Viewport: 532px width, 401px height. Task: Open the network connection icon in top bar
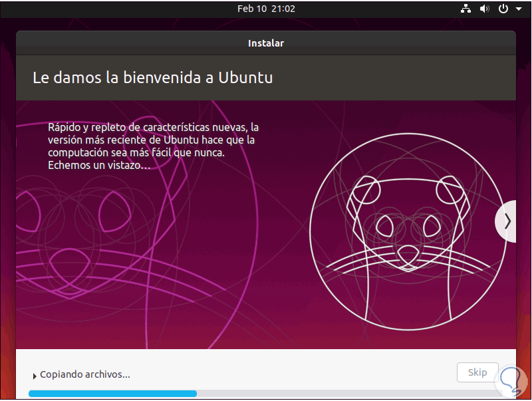pyautogui.click(x=465, y=9)
